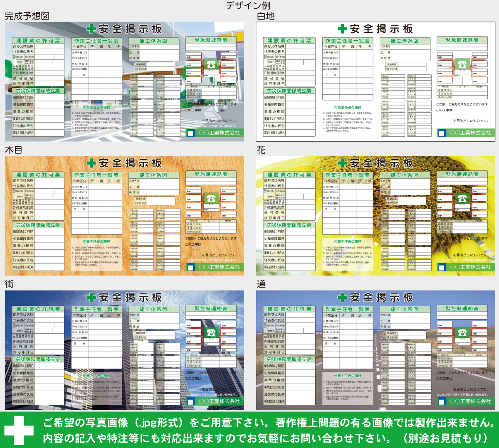The width and height of the screenshot is (499, 448).
Task: Click the ○○工業株式会社 banner on the 完成予想図 board
Action: tap(219, 133)
